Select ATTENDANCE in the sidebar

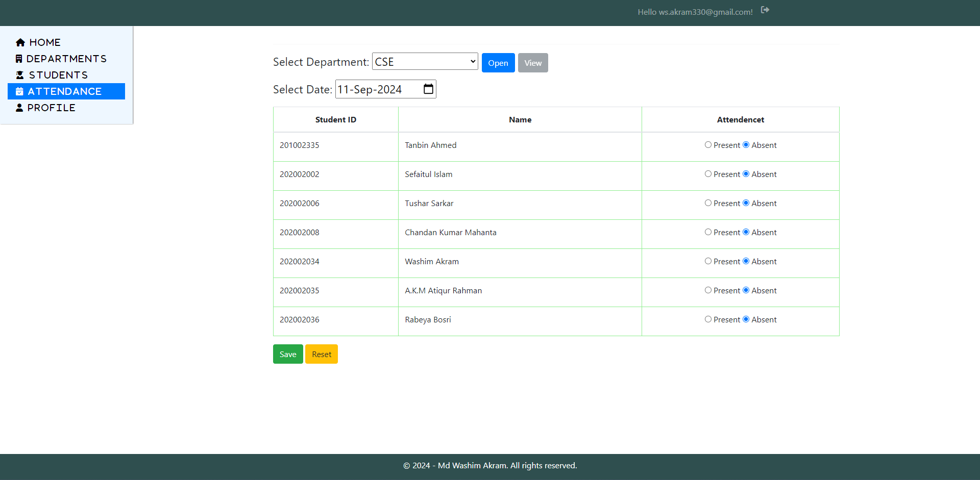[x=66, y=91]
